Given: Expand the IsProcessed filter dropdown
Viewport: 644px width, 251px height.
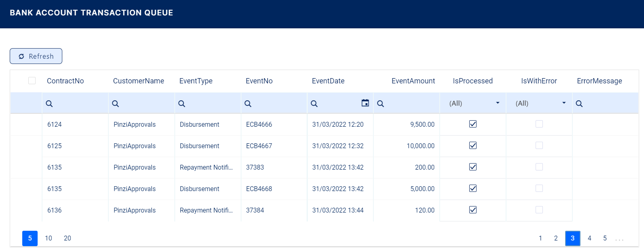Looking at the screenshot, I should point(498,103).
